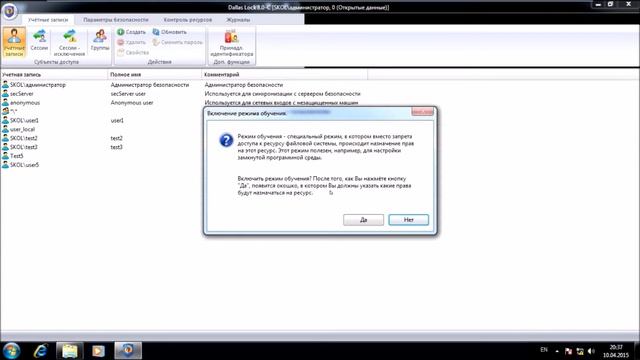The width and height of the screenshot is (640, 360).
Task: Switch to the Учетные записи tab
Action: tap(48, 20)
